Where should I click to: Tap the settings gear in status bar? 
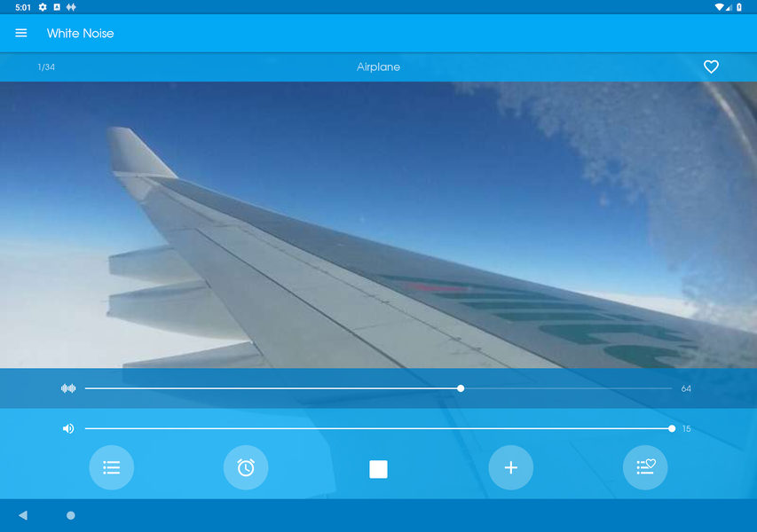(43, 7)
